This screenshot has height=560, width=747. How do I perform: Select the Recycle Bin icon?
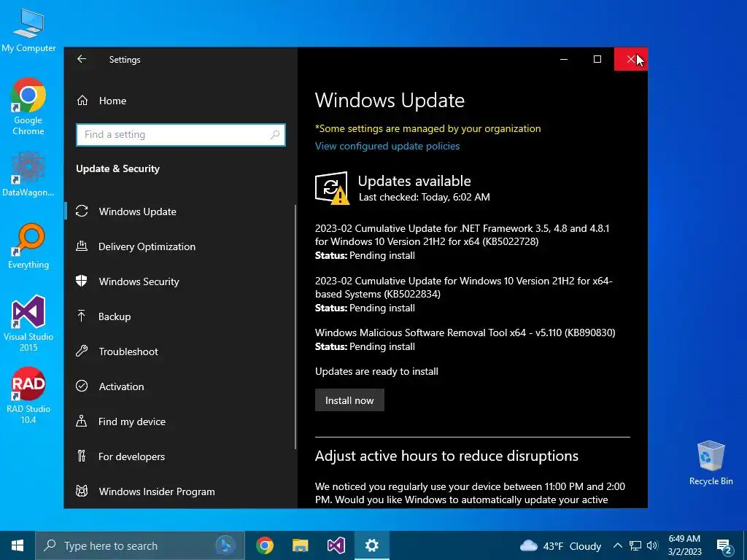click(x=711, y=463)
